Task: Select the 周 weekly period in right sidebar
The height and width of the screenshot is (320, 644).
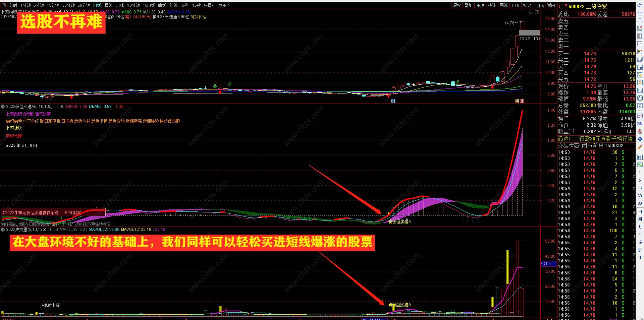Action: tap(640, 219)
